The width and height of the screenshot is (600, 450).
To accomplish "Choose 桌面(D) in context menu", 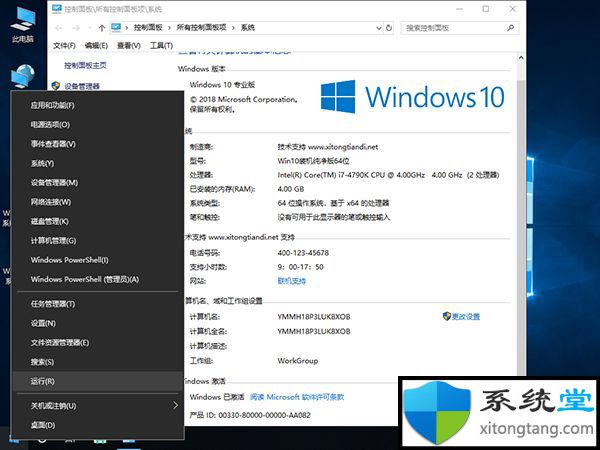I will coord(98,425).
